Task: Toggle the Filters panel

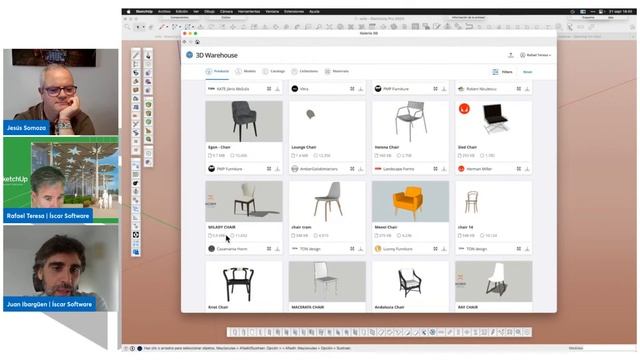Action: [x=502, y=72]
